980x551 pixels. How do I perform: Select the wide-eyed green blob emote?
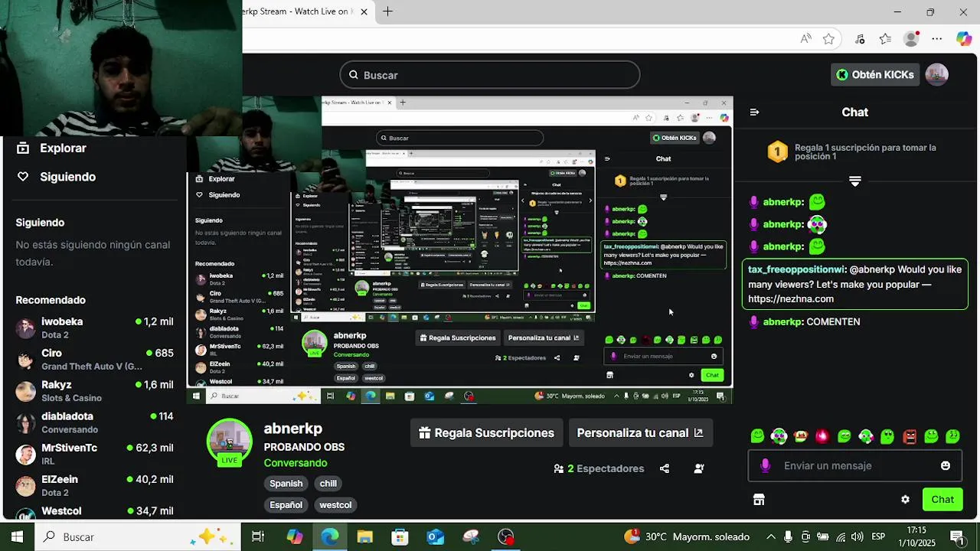[887, 436]
